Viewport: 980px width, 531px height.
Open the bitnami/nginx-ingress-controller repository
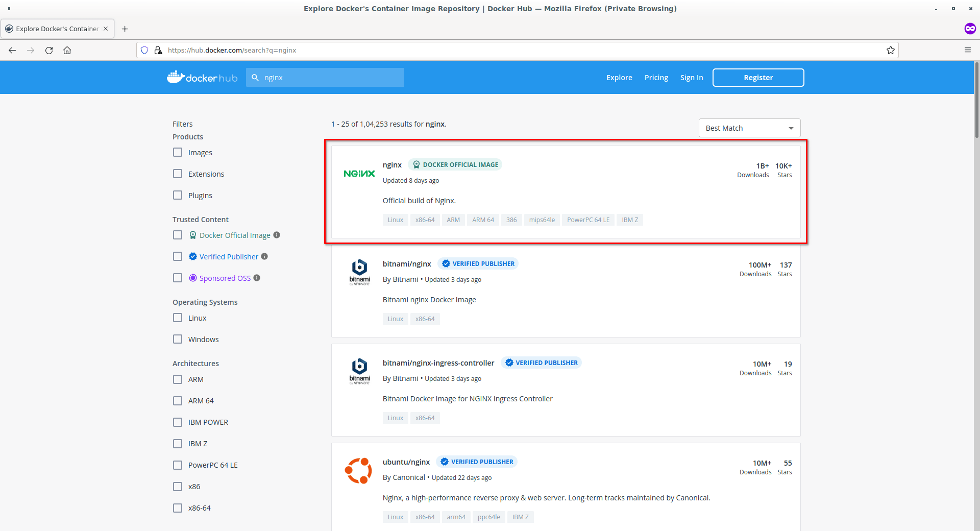(x=438, y=363)
